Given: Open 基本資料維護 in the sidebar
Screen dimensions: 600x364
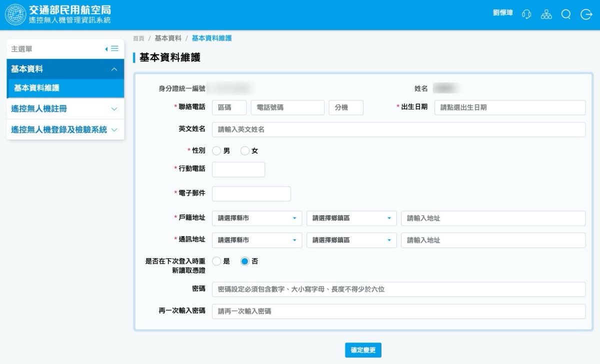Looking at the screenshot, I should click(65, 88).
